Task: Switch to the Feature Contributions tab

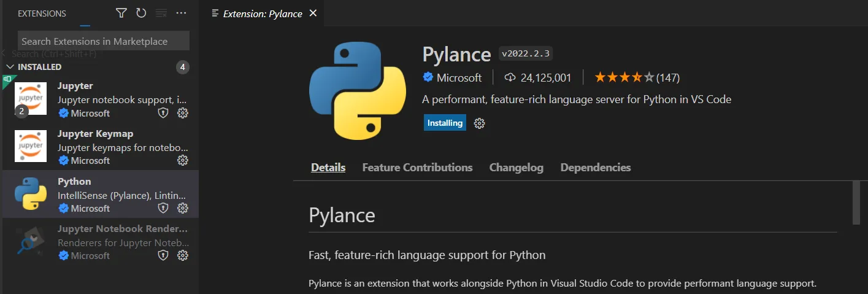Action: coord(417,168)
